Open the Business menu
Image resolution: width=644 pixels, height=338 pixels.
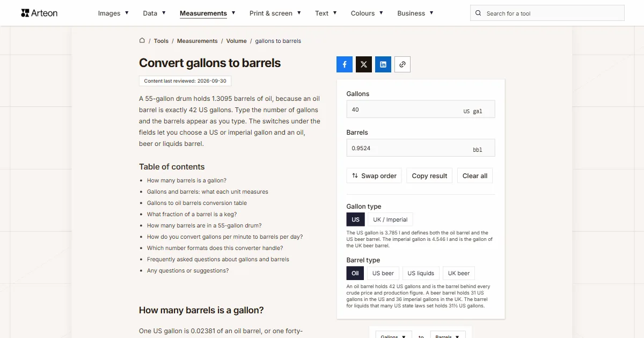click(415, 13)
